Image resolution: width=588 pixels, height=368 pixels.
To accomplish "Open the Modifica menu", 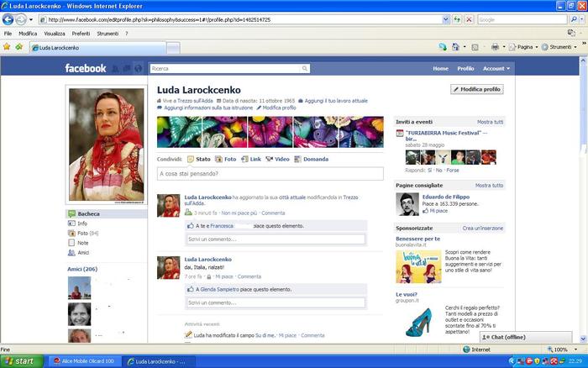I will [x=28, y=34].
